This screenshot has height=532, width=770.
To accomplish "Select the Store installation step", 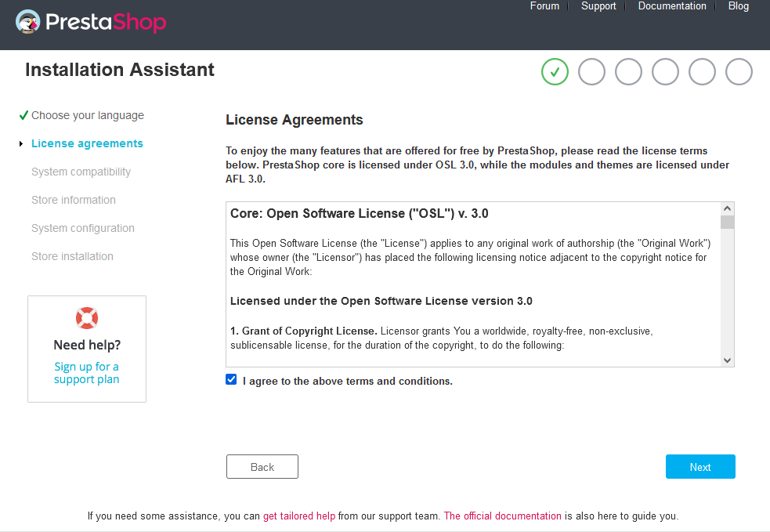I will tap(72, 256).
